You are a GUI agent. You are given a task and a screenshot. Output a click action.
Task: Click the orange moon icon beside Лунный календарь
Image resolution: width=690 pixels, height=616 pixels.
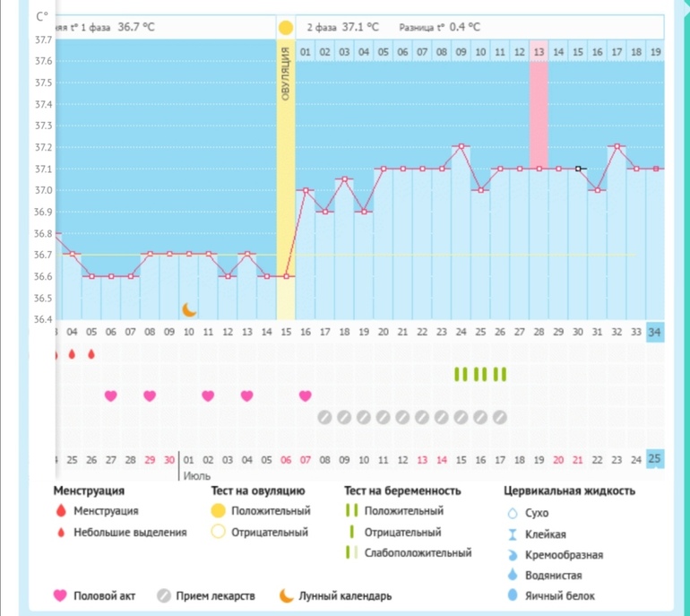[286, 595]
